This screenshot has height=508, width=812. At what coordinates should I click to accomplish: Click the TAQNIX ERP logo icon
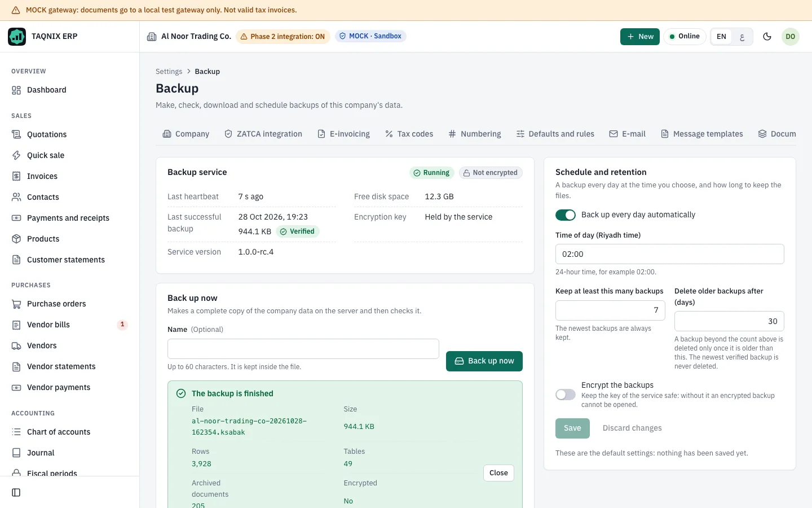tap(17, 37)
